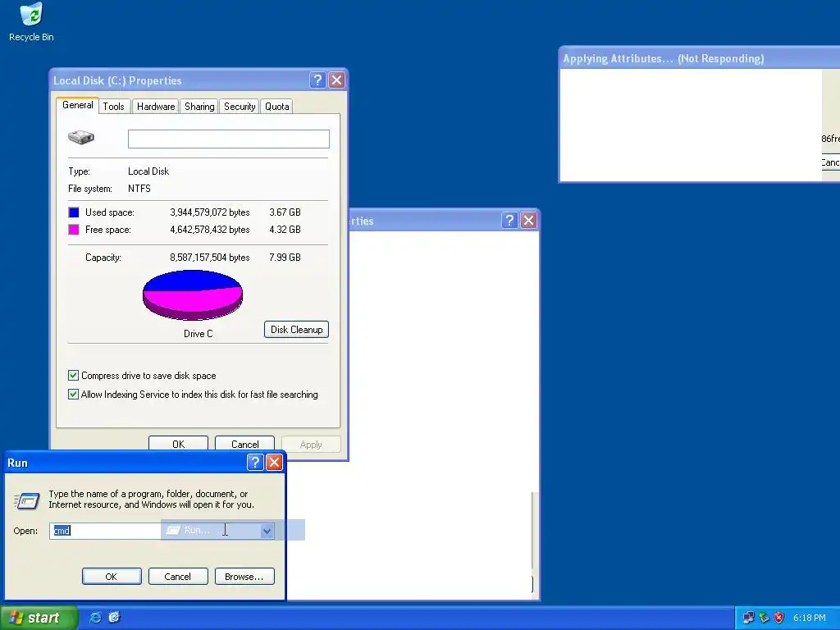This screenshot has height=630, width=840.
Task: Click the red security shield tray icon
Action: click(779, 619)
